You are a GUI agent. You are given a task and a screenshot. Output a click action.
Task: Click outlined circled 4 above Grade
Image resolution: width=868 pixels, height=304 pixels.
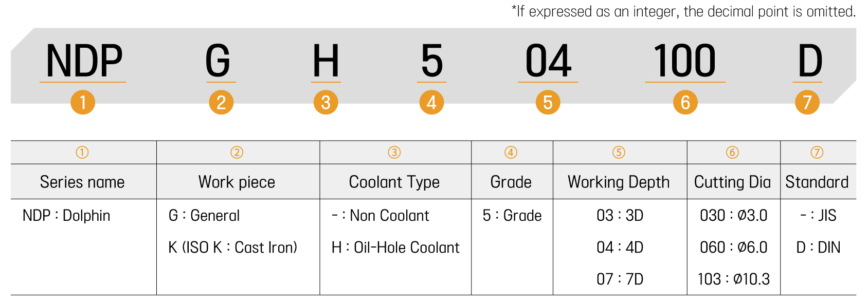[511, 153]
